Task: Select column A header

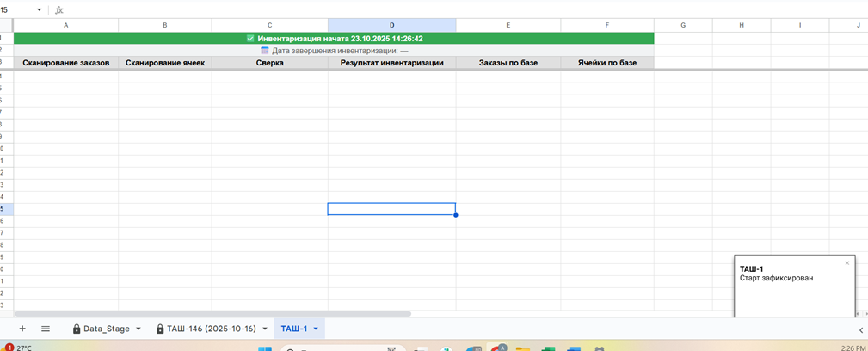Action: (x=66, y=25)
